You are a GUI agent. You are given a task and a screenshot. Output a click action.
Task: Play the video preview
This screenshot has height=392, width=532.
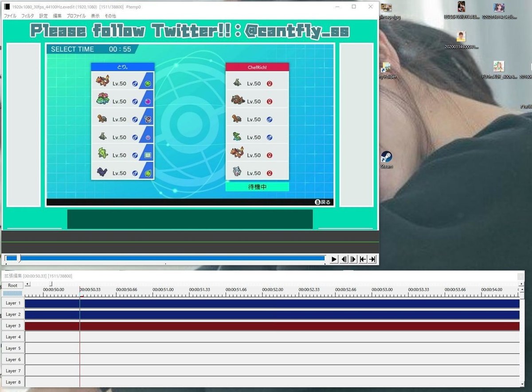(x=334, y=259)
